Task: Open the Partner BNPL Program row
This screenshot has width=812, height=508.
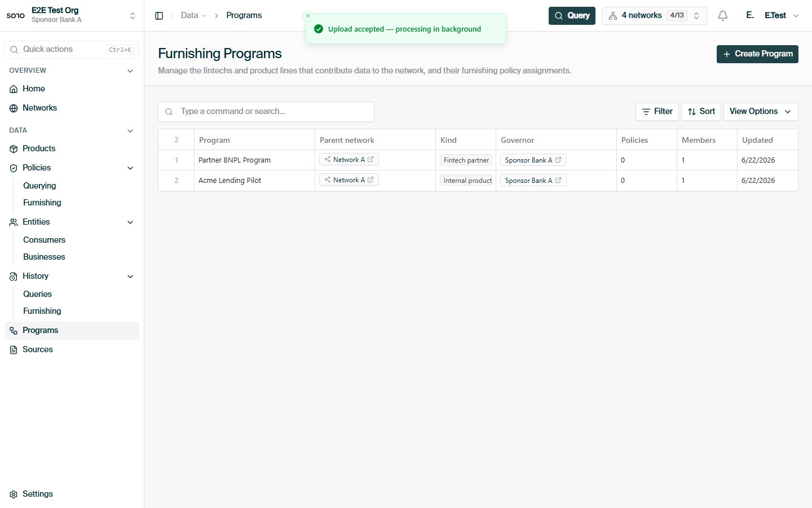Action: (478, 160)
